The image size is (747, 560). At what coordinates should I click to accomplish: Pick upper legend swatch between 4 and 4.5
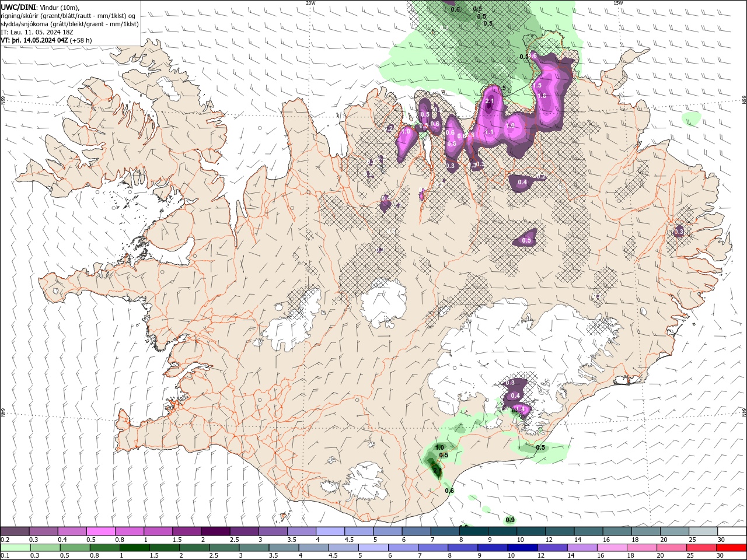[x=330, y=531]
